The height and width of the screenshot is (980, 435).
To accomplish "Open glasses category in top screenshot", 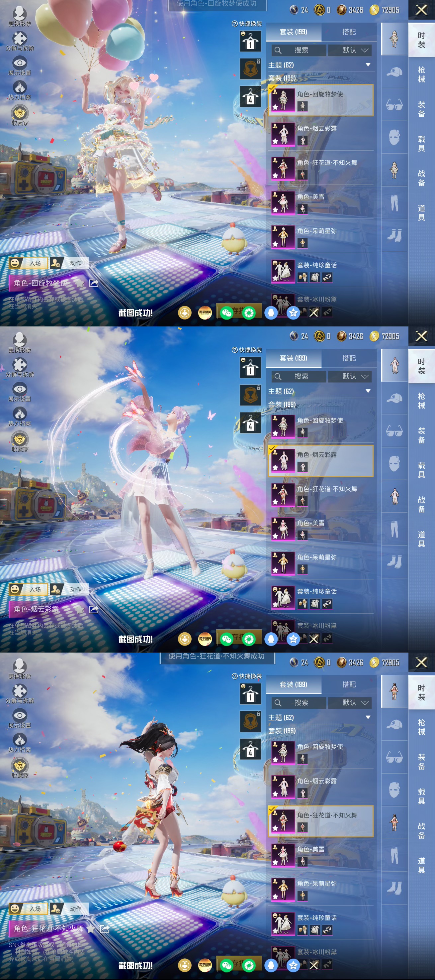I will click(x=394, y=105).
